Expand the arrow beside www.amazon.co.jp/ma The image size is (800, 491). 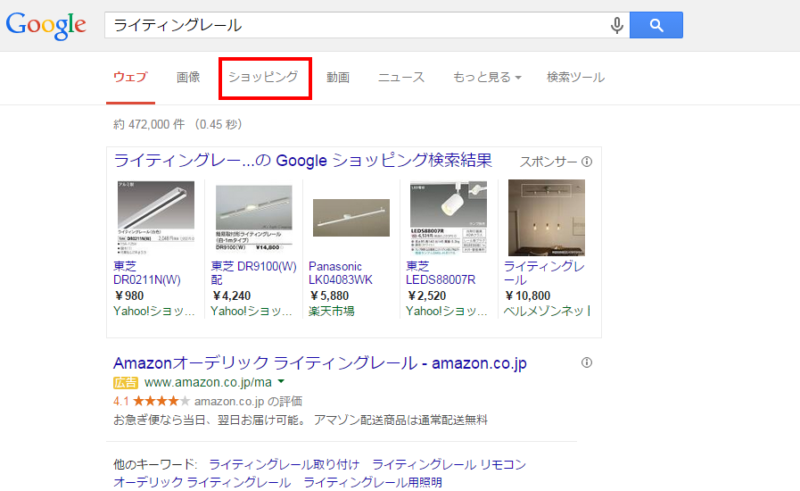coord(281,382)
